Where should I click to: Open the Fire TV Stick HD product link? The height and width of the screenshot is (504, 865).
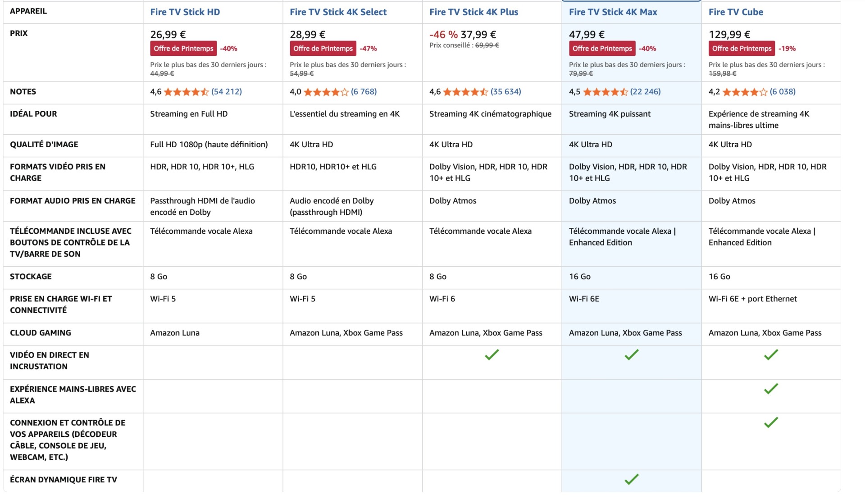[185, 12]
